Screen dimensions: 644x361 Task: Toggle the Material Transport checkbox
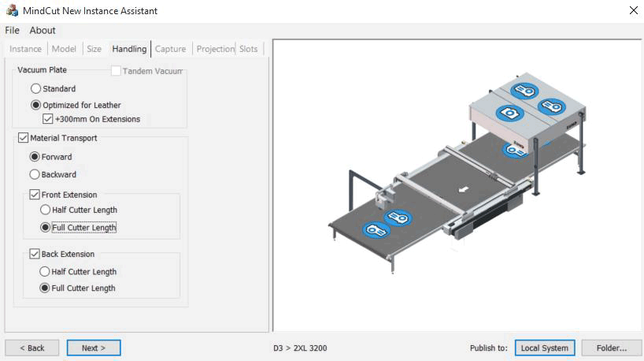pyautogui.click(x=23, y=138)
